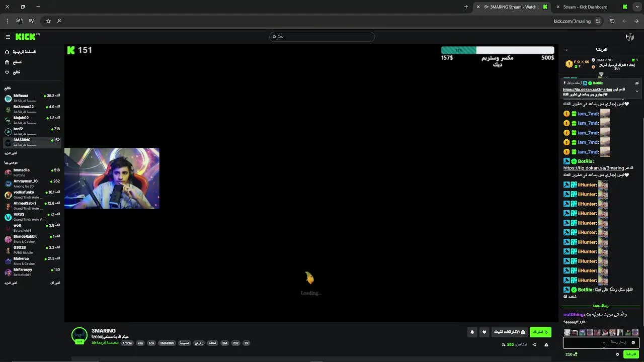This screenshot has height=362, width=644.
Task: Open the GSG2B PUBG Mobile channel
Action: [x=32, y=250]
